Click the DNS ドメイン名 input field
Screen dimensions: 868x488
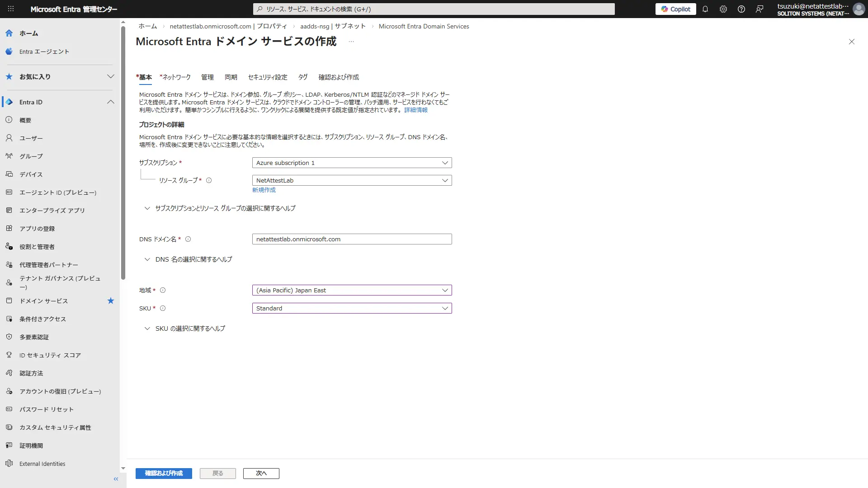pos(352,239)
